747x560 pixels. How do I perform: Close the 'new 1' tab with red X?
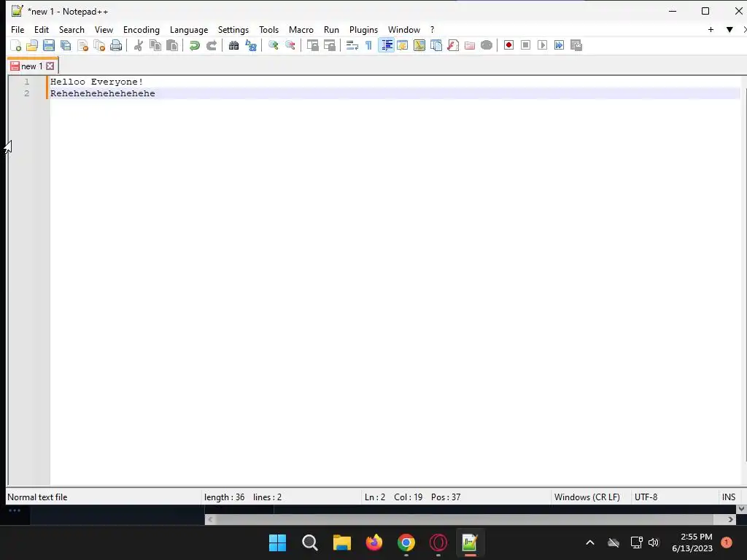50,66
